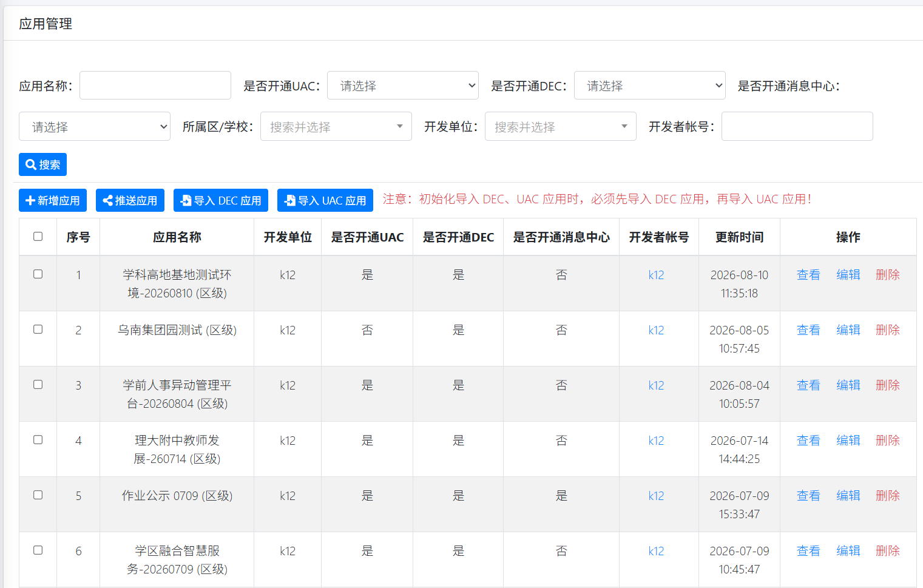Click 删除 for 学区融合智慧服务 row
Image resolution: width=923 pixels, height=588 pixels.
[888, 551]
